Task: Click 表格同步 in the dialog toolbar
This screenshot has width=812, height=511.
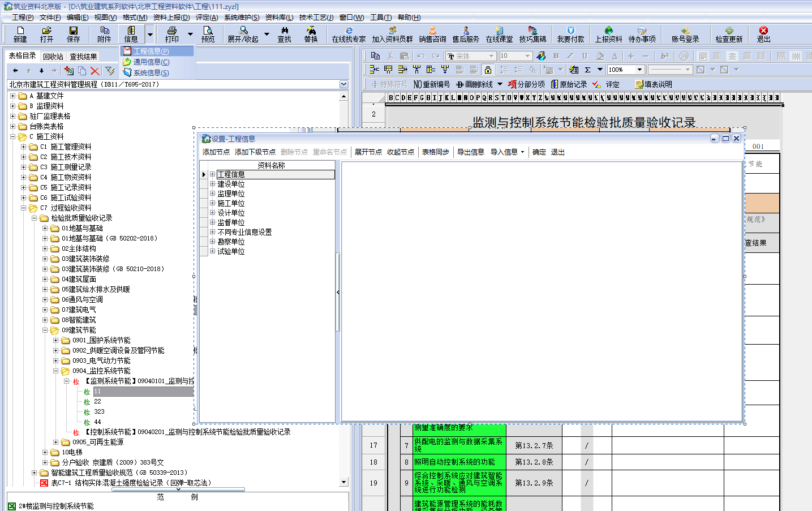Action: pyautogui.click(x=436, y=152)
